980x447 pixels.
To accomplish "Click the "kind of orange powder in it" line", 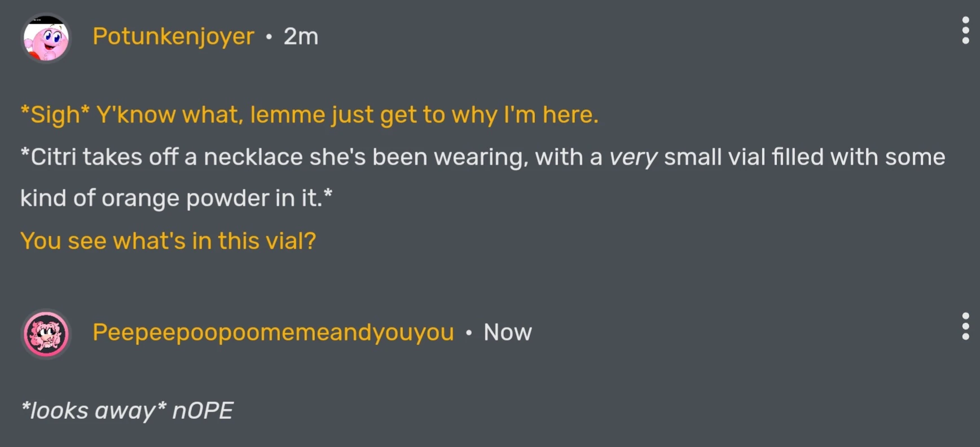I will click(176, 198).
